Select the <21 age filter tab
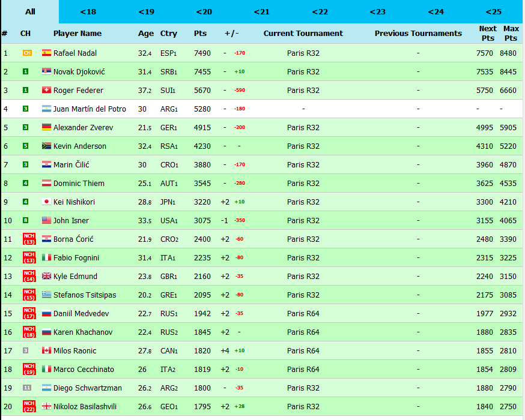This screenshot has width=525, height=420. (261, 12)
